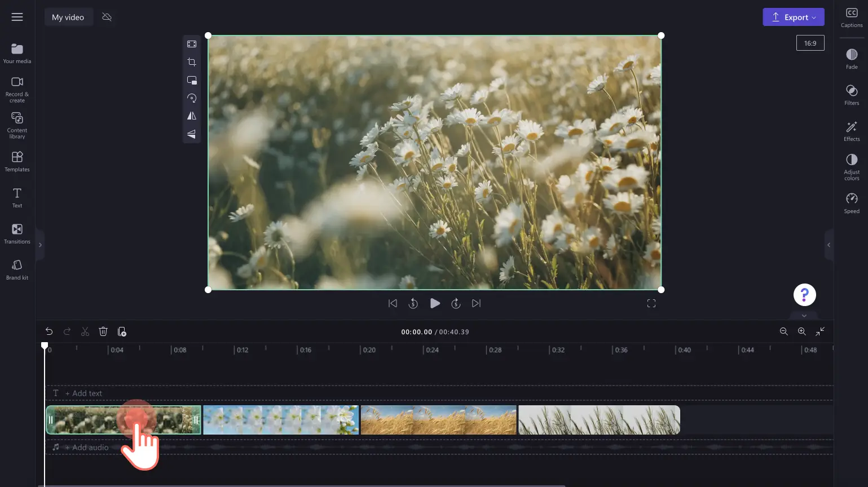Viewport: 868px width, 487px height.
Task: Select the Crop tool icon
Action: [192, 62]
